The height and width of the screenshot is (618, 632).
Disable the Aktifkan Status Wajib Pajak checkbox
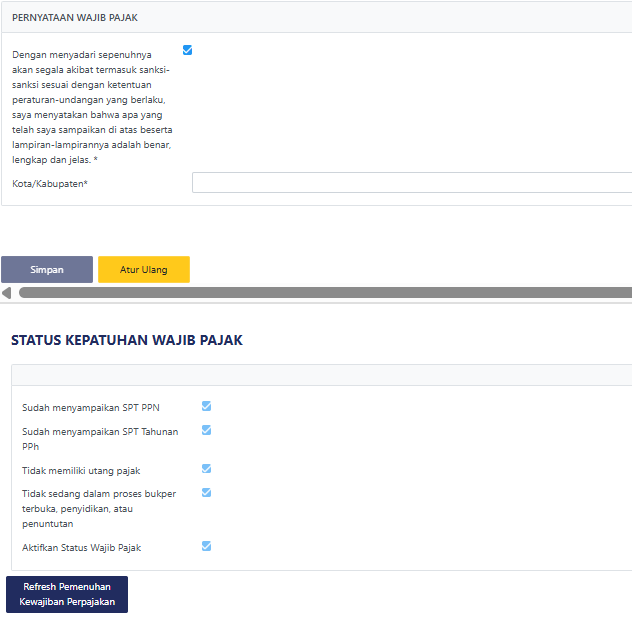206,546
